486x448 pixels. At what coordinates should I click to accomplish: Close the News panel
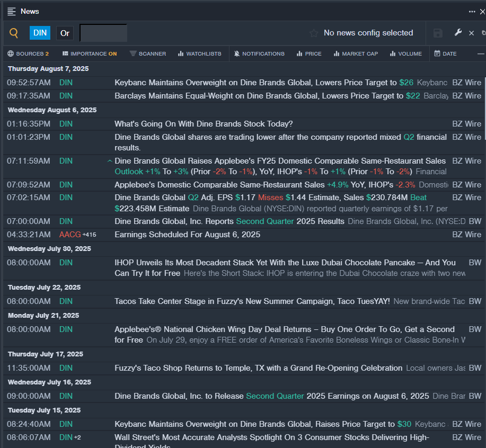[x=482, y=12]
